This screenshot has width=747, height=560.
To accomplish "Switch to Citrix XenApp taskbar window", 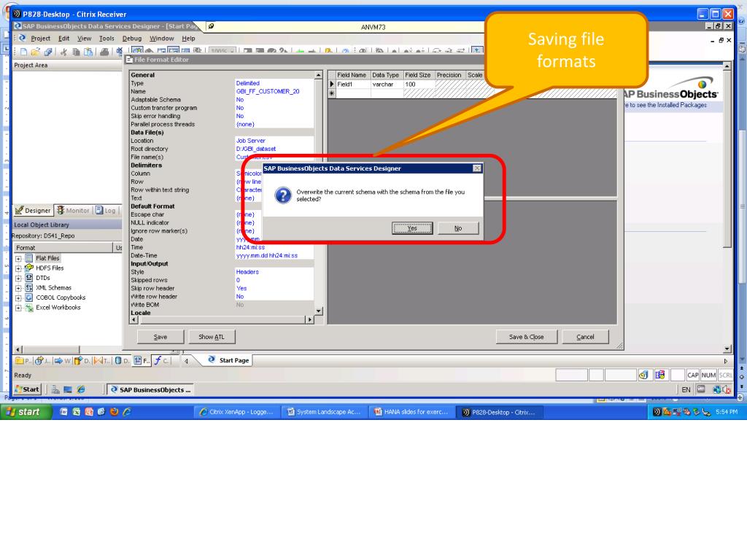I will 237,412.
